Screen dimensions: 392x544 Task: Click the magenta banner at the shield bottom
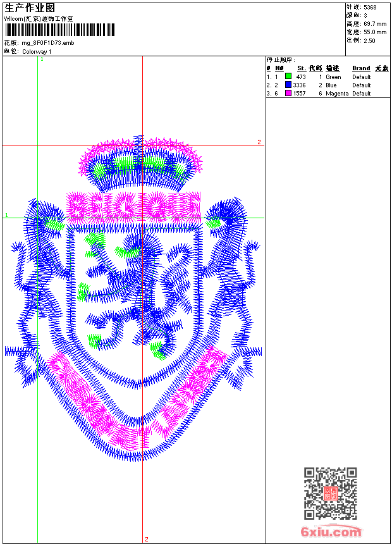[x=137, y=399]
